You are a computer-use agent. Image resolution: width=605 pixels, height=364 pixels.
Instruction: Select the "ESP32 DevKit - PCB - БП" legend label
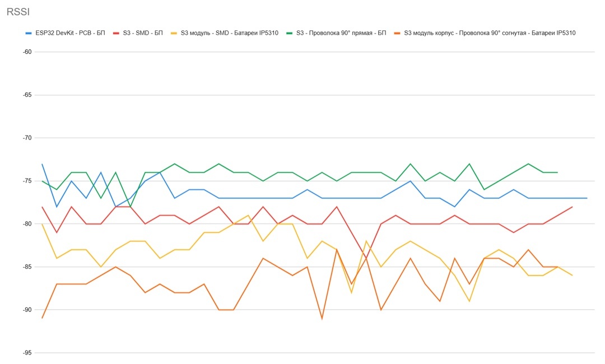click(70, 33)
